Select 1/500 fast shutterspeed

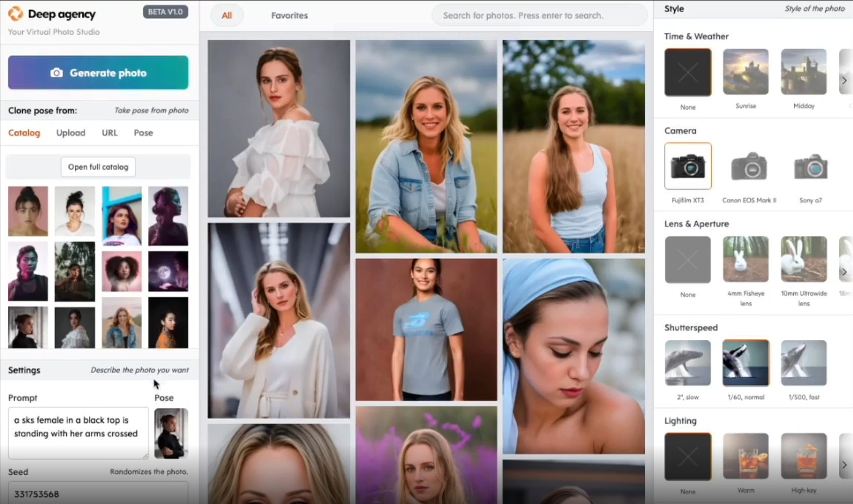[803, 363]
